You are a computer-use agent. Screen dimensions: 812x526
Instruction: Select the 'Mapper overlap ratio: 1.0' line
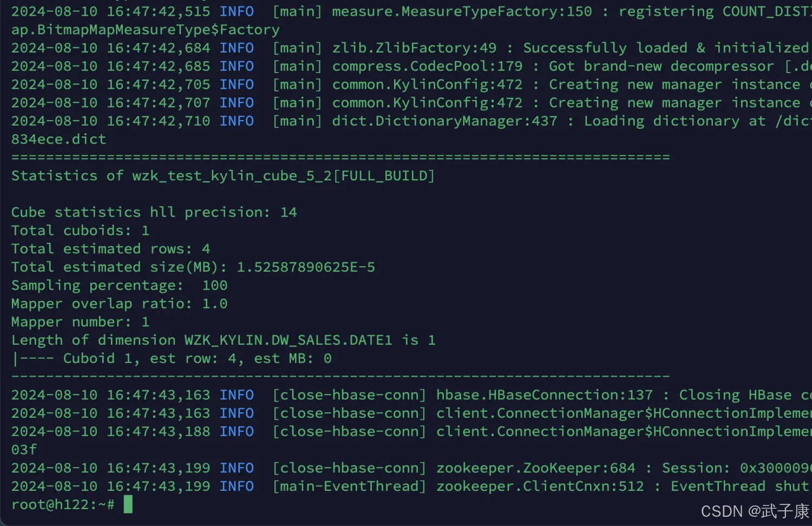119,304
